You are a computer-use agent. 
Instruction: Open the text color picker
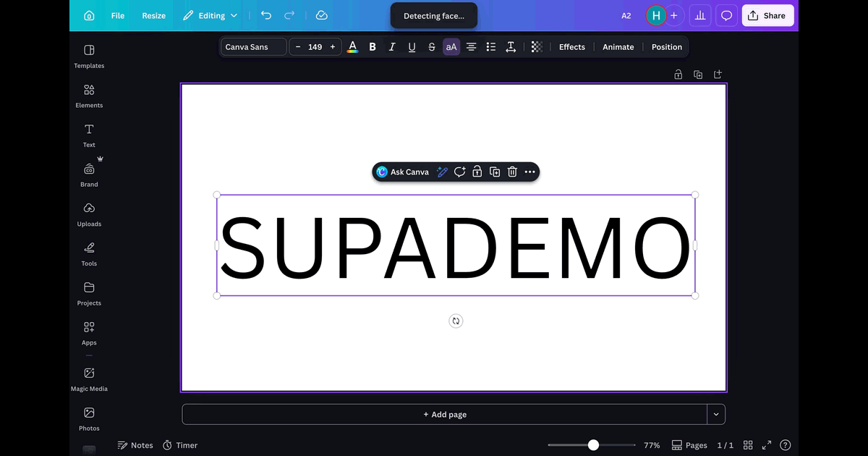tap(352, 47)
